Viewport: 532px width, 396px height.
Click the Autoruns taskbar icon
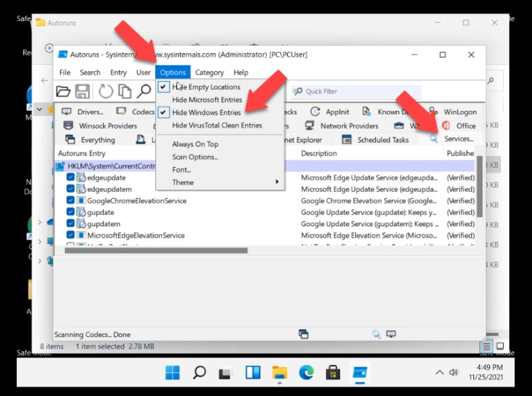click(x=360, y=372)
